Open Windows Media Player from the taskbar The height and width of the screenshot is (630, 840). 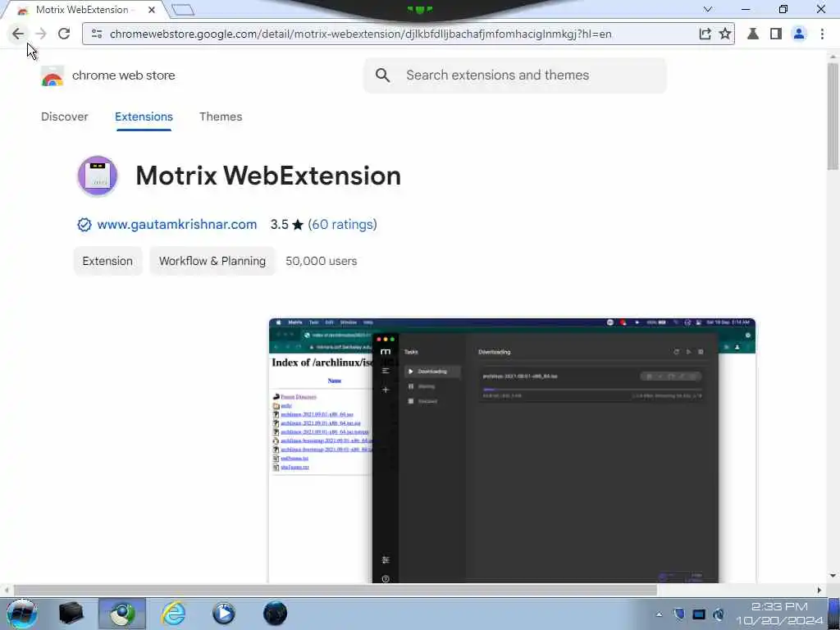click(224, 614)
